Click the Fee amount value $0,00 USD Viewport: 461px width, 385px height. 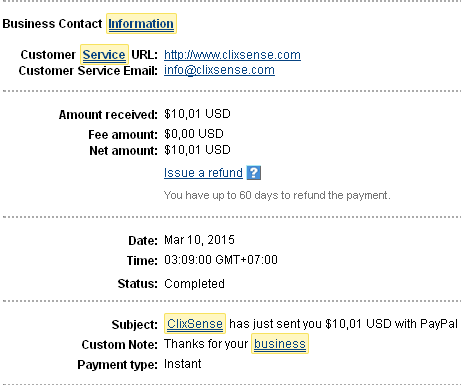point(194,134)
